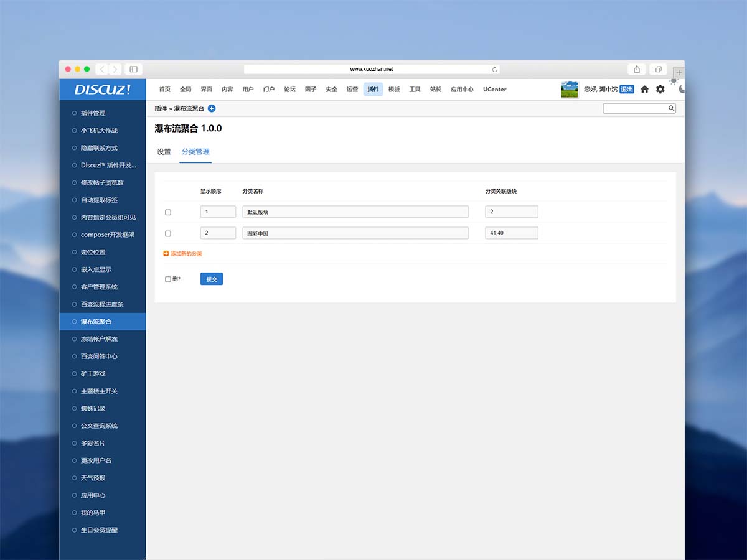Screen dimensions: 747x560
Task: Click the browser share icon
Action: click(637, 69)
